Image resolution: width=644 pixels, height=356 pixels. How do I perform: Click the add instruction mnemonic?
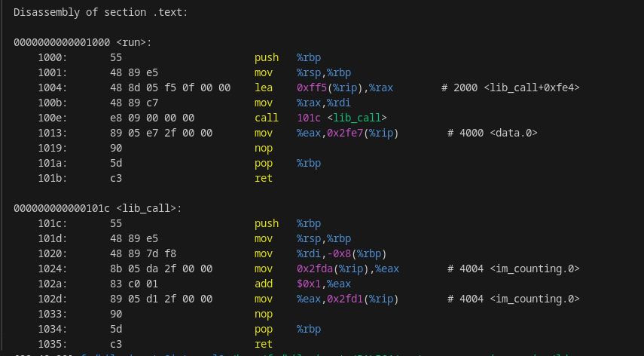264,284
